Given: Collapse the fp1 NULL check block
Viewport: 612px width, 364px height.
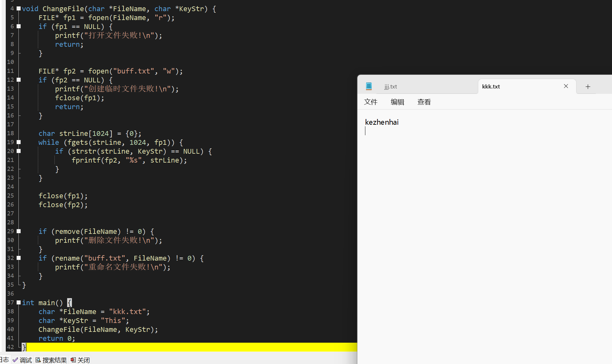Looking at the screenshot, I should click(19, 26).
